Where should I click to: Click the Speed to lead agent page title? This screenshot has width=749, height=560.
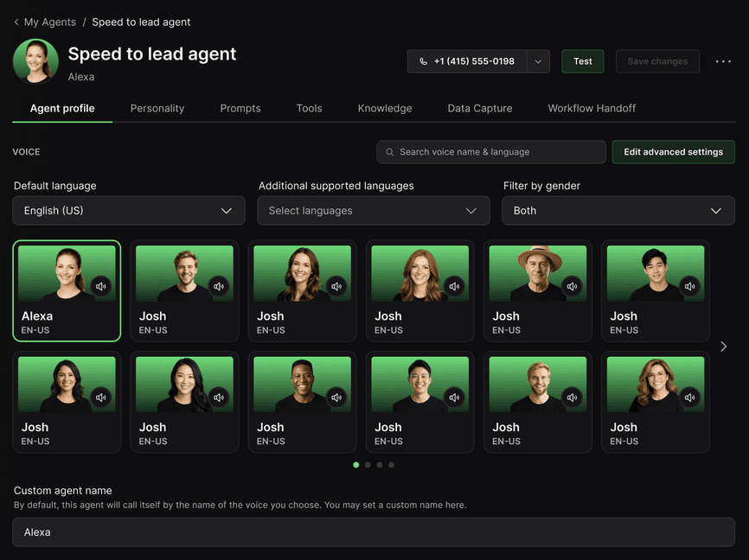point(152,54)
